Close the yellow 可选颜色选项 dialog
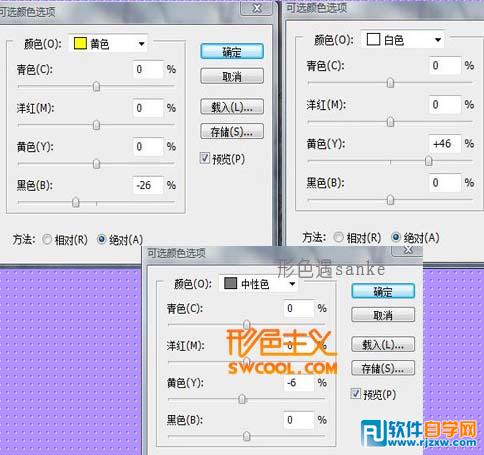484x455 pixels. click(257, 8)
